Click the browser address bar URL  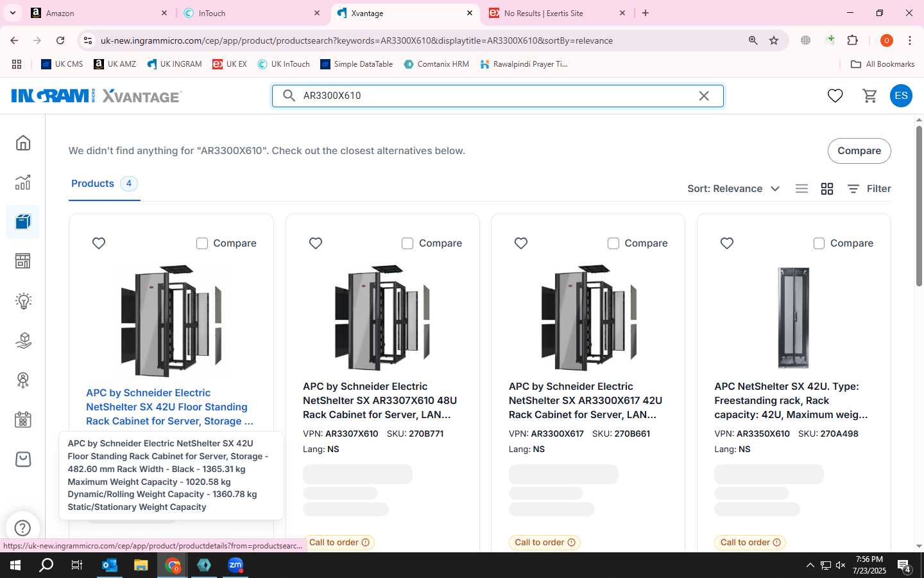357,40
